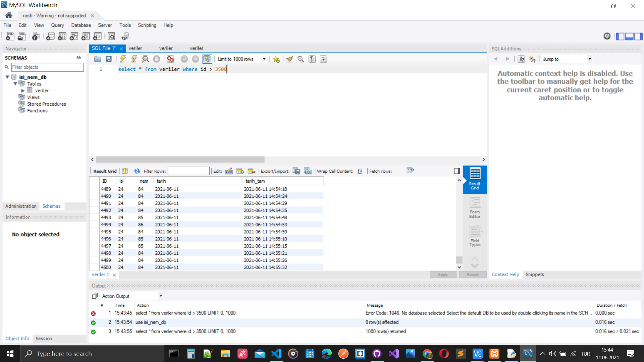Open a SQL script file icon

tap(98, 59)
